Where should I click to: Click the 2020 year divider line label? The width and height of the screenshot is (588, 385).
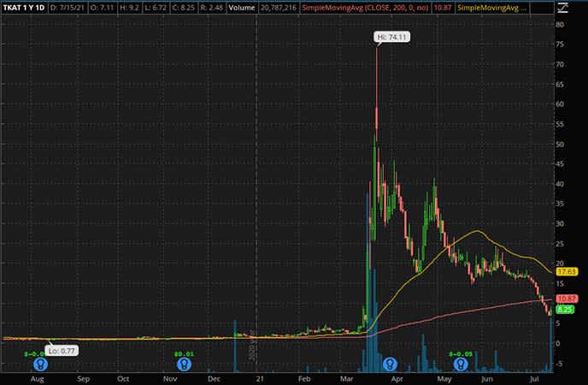251,351
